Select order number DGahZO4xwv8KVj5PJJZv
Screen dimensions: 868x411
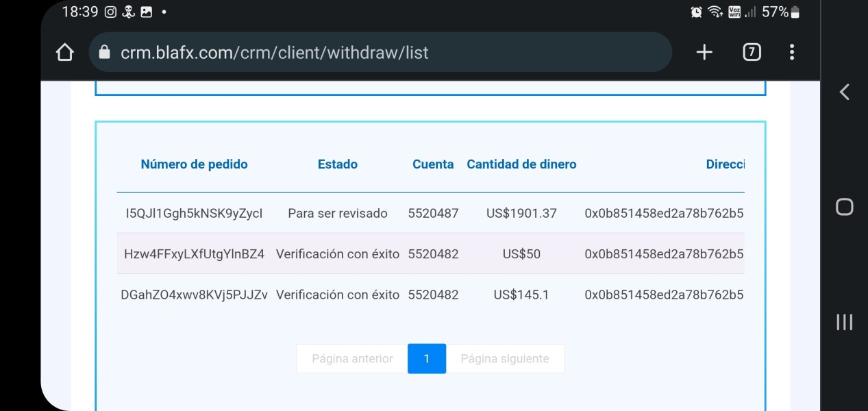(194, 295)
